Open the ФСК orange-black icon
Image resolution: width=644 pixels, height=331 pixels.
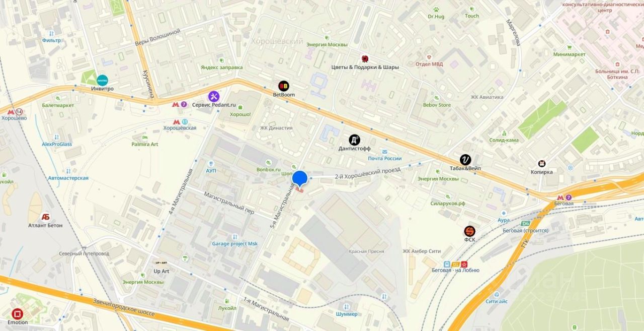tap(469, 231)
